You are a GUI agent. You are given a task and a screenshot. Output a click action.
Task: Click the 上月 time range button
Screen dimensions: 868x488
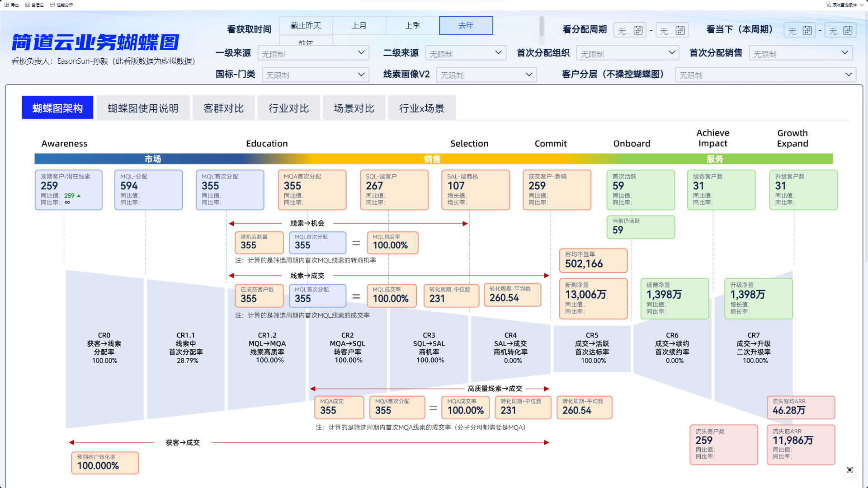tap(359, 26)
